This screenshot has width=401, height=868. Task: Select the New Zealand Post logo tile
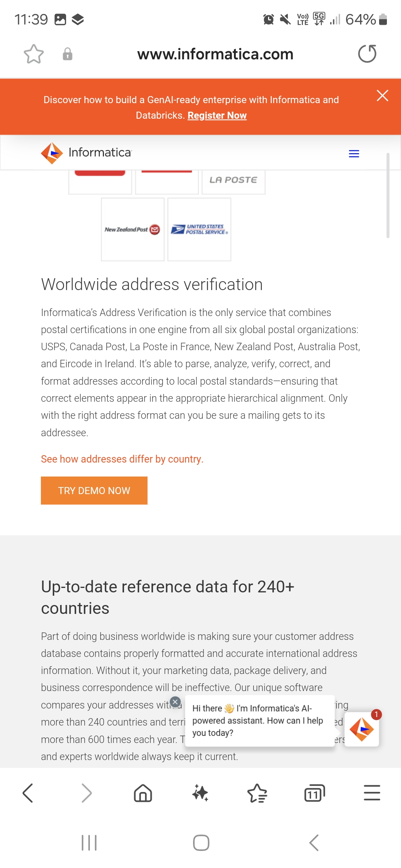[x=133, y=230]
